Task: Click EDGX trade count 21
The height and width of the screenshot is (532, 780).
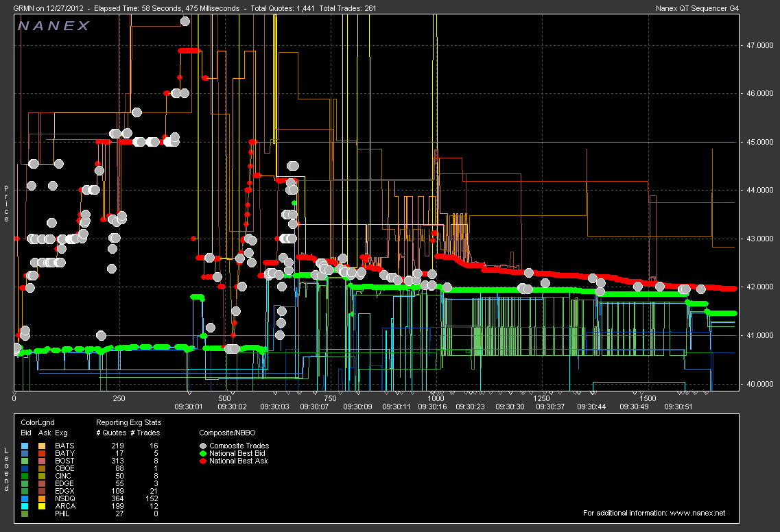Action: [x=154, y=492]
